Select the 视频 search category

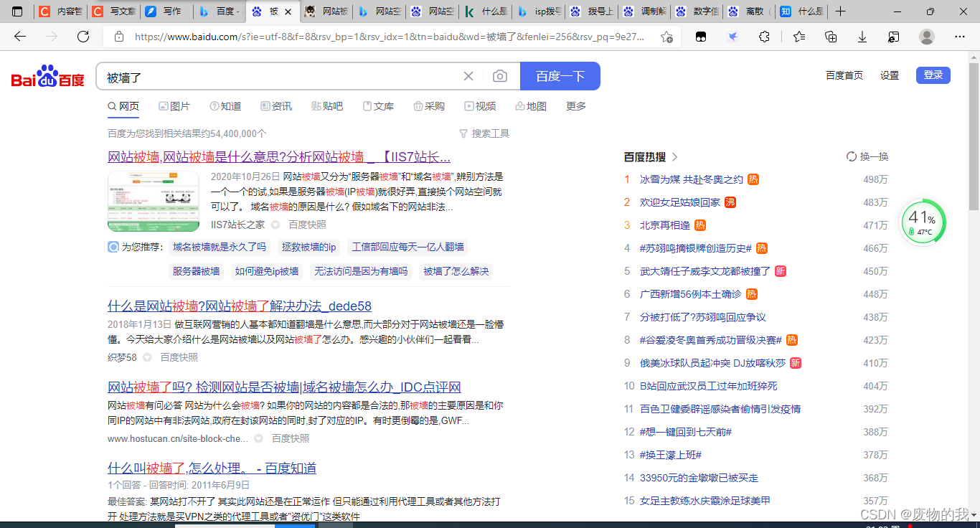click(480, 106)
